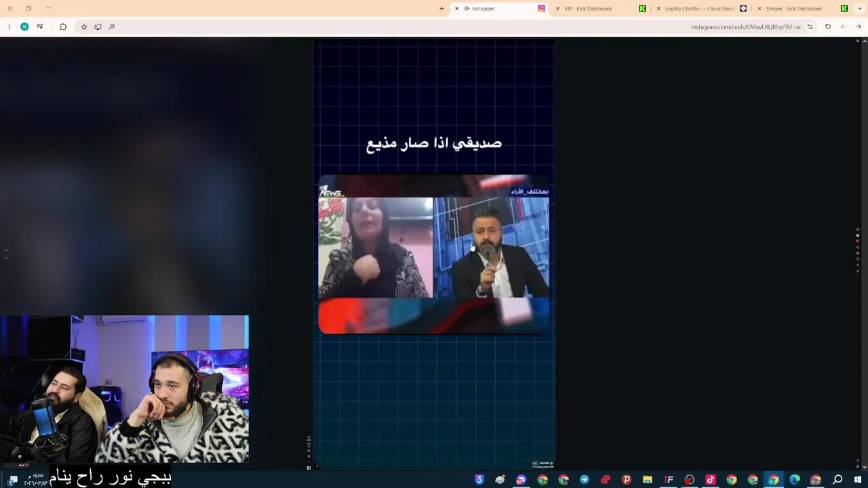Screen dimensions: 868x488
Task: Open the Extensions puzzle icon
Action: pyautogui.click(x=63, y=26)
